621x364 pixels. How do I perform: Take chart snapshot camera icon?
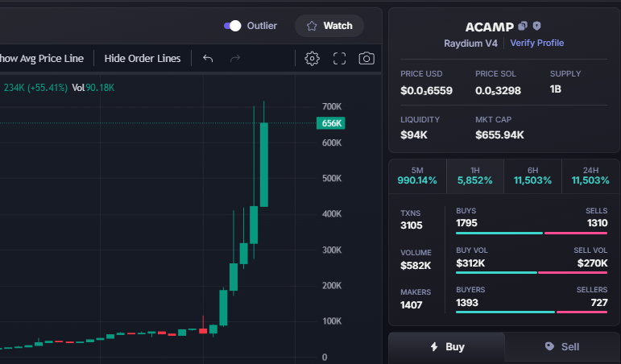click(x=366, y=59)
